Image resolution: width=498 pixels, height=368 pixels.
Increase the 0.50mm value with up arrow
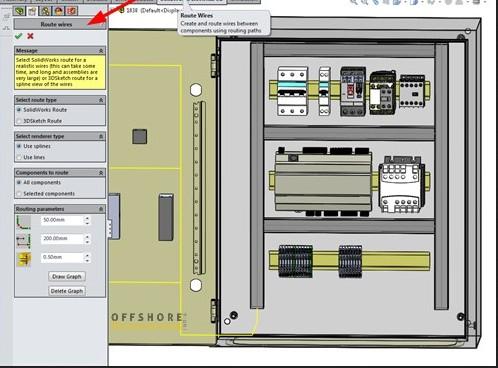87,255
